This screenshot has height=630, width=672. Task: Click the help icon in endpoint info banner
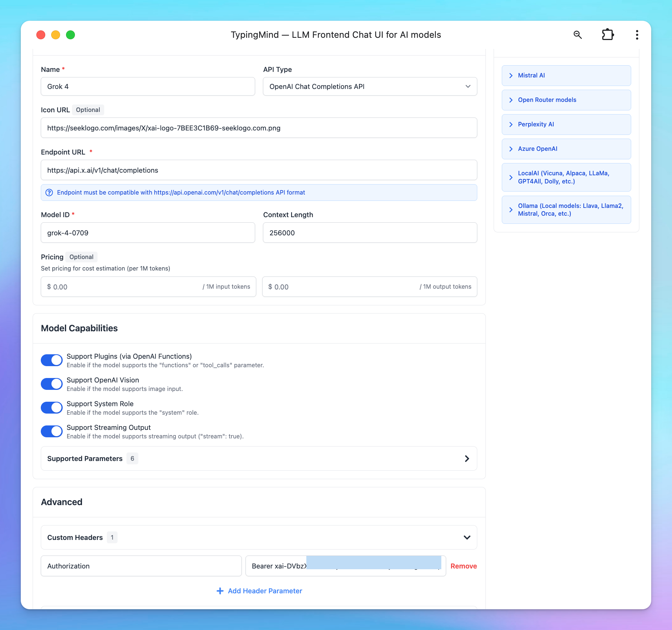click(x=49, y=193)
